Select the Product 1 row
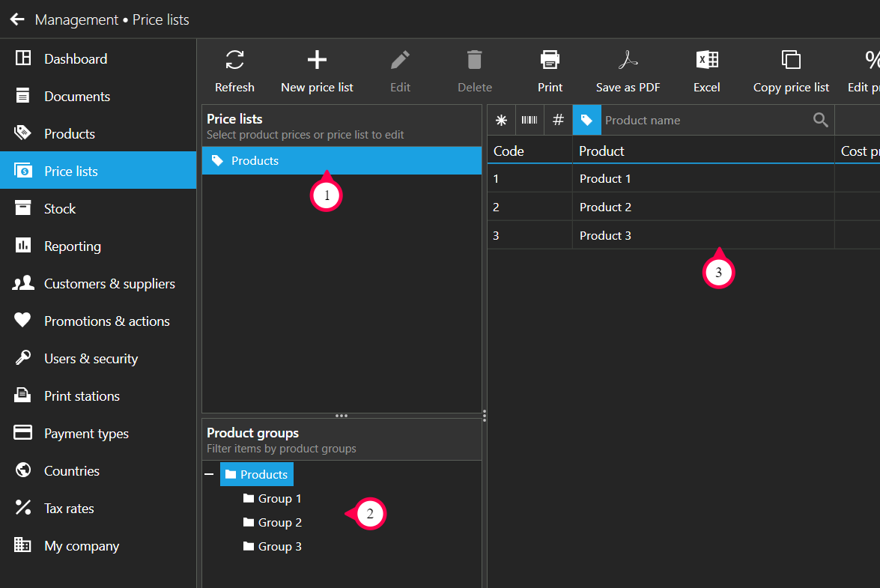880x588 pixels. tap(684, 178)
